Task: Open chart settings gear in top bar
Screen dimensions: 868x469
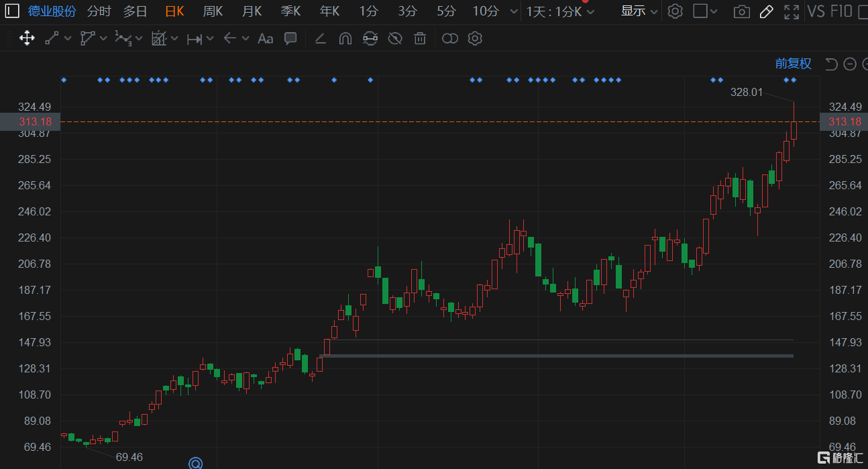Action: coord(675,11)
